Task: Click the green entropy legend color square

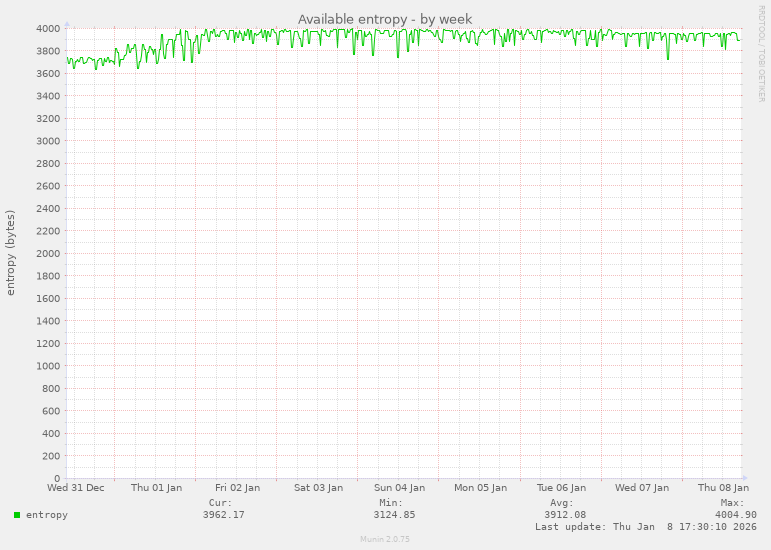Action: [16, 515]
